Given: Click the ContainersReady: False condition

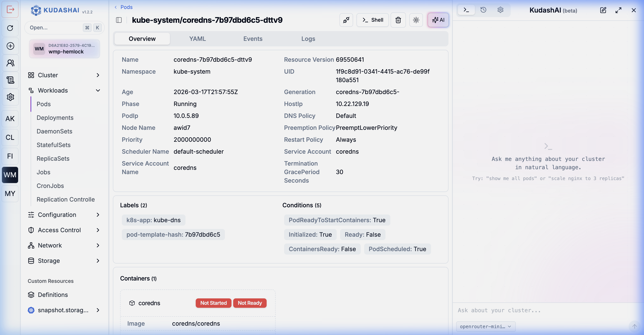Looking at the screenshot, I should point(322,249).
